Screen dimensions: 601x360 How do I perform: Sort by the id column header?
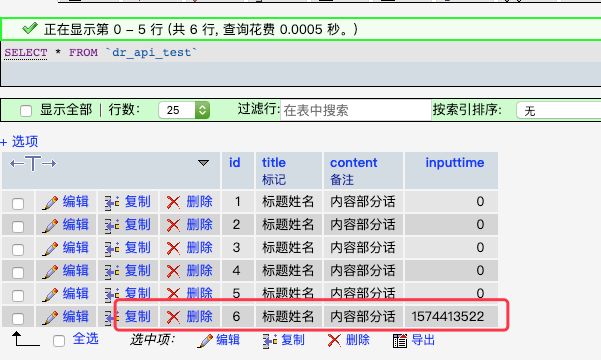(x=235, y=163)
